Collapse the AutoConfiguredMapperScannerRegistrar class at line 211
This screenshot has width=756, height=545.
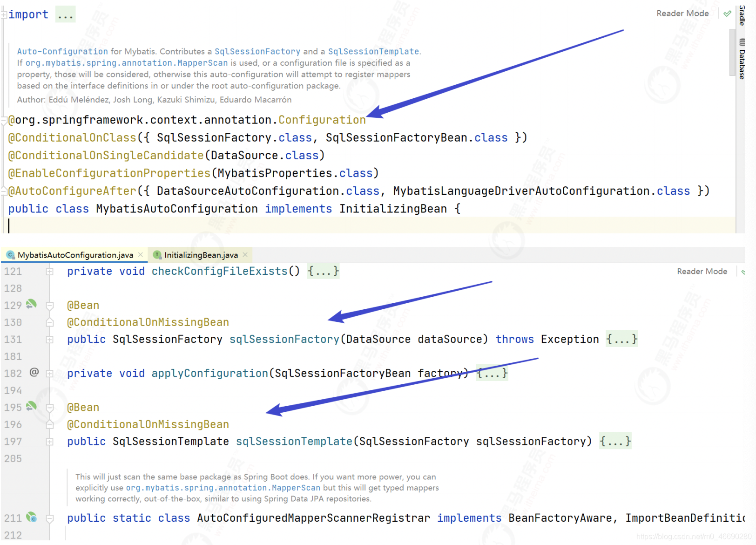[49, 518]
